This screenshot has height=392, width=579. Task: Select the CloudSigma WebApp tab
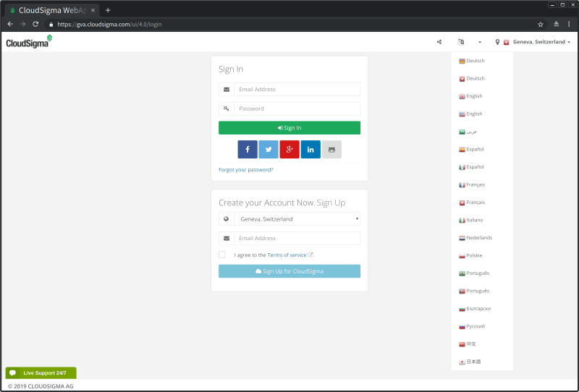click(51, 10)
